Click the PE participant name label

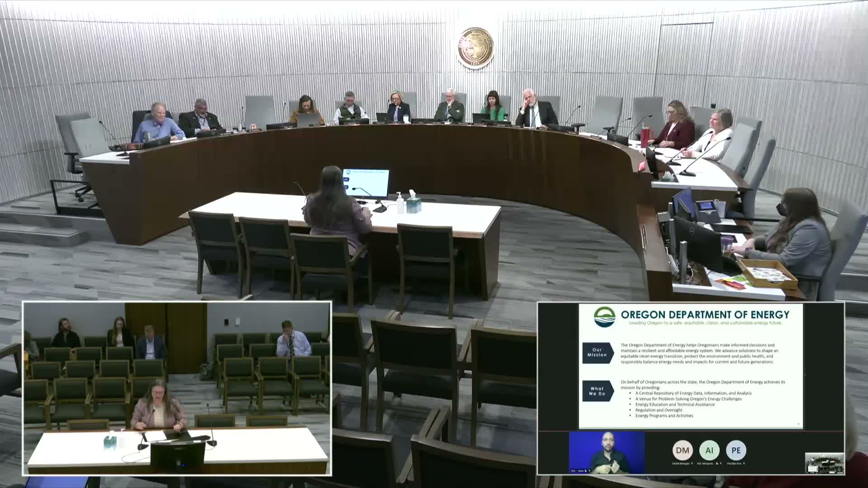coord(735,463)
